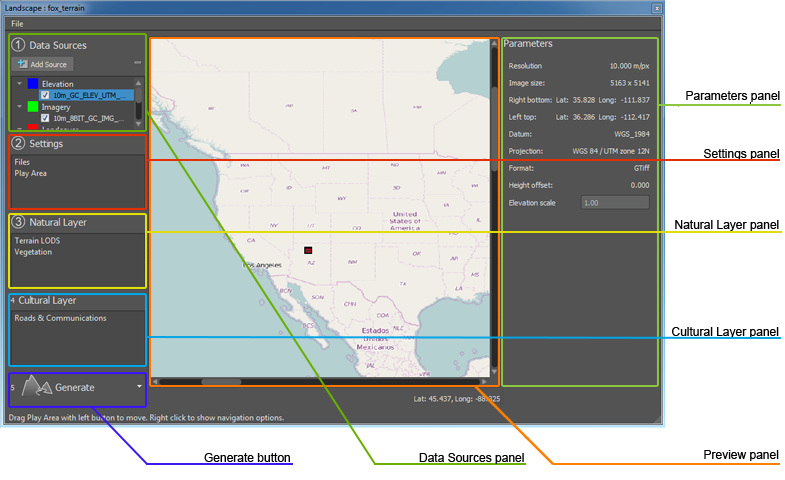Uncheck the 10m_GC_ELEV_UTM elevation source checkbox
Viewport: 785px width, 480px height.
pos(45,95)
